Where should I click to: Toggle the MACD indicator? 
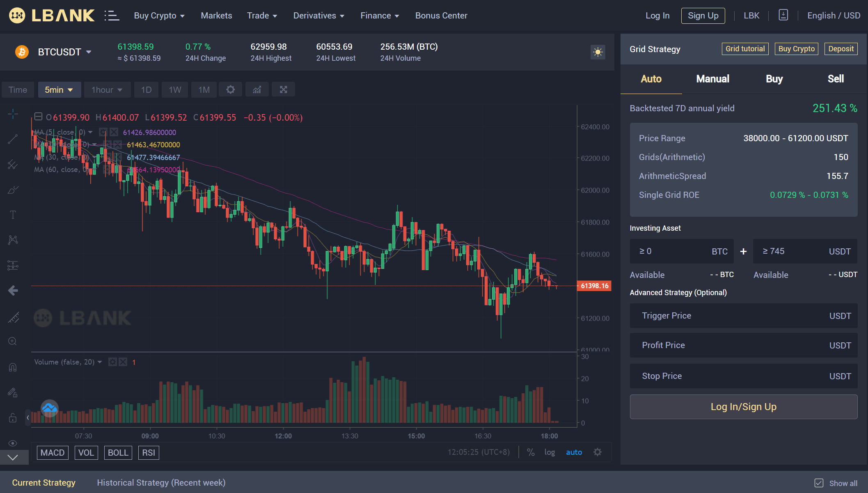53,452
